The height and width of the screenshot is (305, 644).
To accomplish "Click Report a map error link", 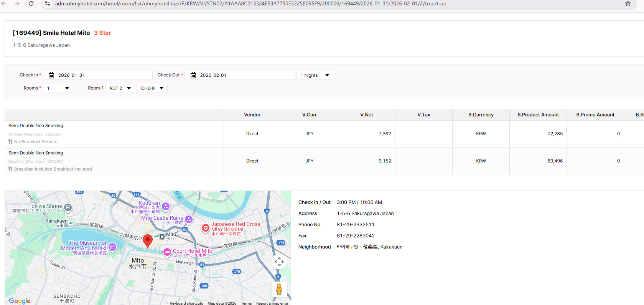I will coord(272,303).
